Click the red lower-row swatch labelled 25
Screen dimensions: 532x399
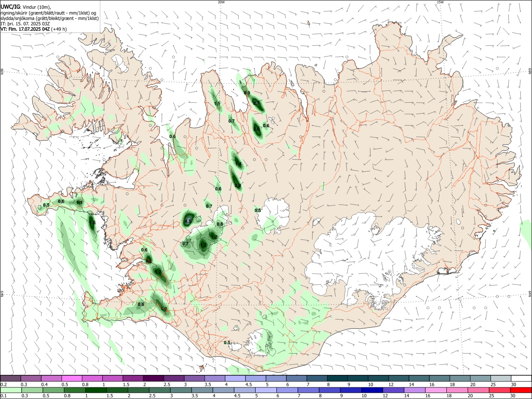(500, 390)
